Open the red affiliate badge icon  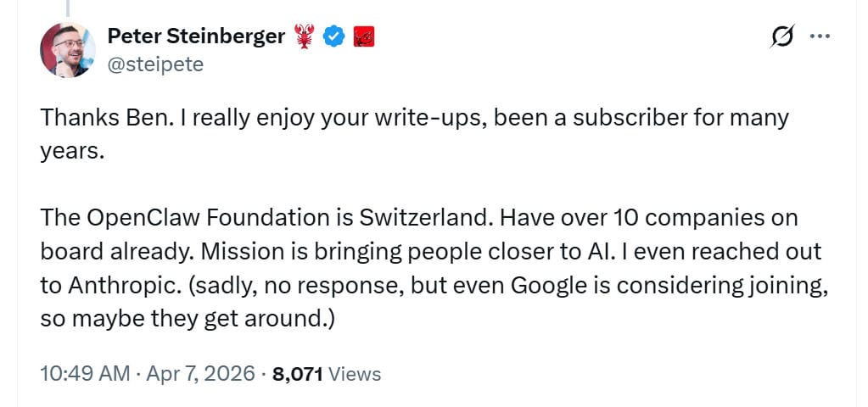point(364,37)
